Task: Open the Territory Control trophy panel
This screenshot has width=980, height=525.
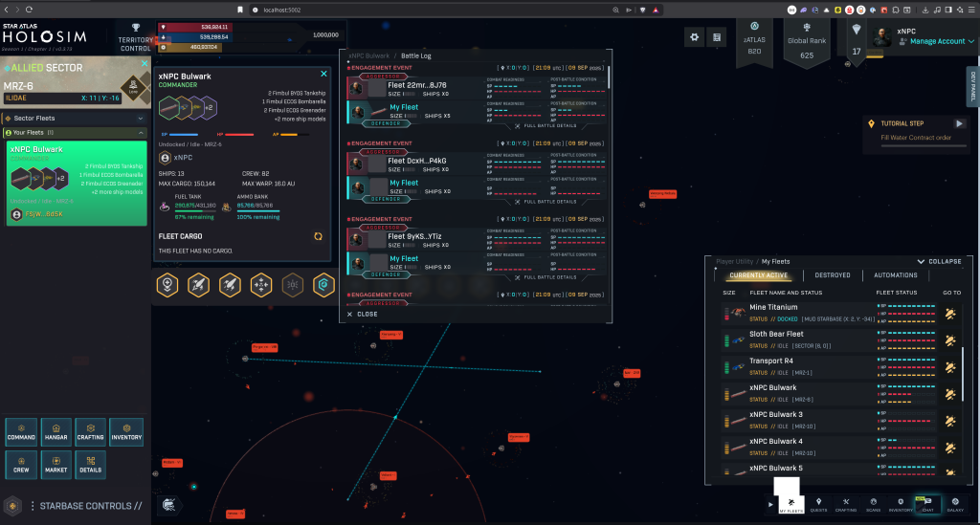Action: [x=136, y=37]
